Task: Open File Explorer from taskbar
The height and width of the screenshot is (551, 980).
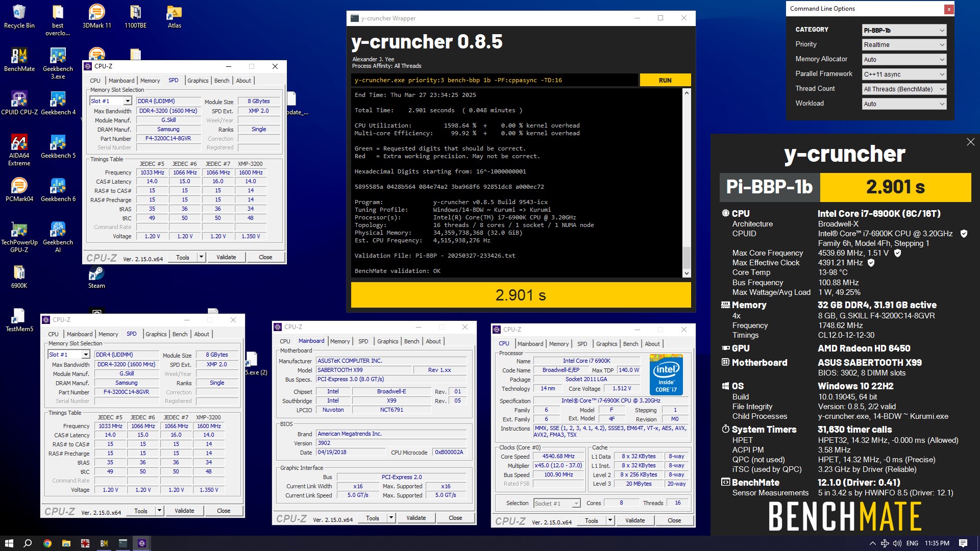Action: [x=66, y=543]
